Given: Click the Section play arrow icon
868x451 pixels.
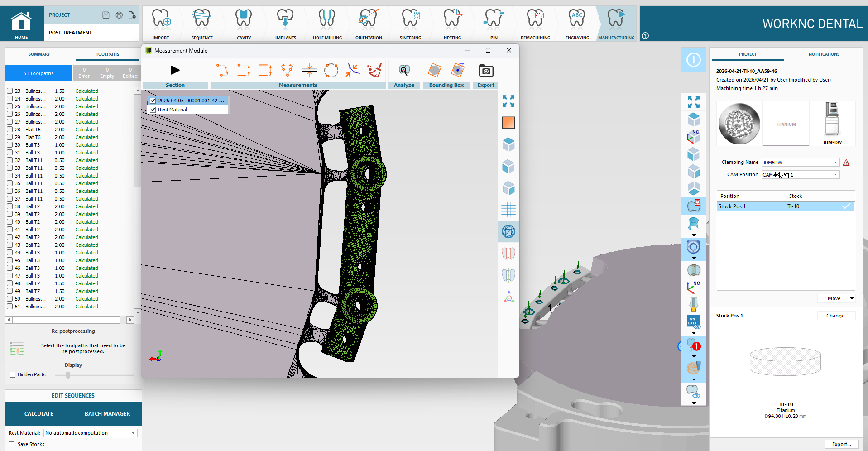Looking at the screenshot, I should coord(175,70).
